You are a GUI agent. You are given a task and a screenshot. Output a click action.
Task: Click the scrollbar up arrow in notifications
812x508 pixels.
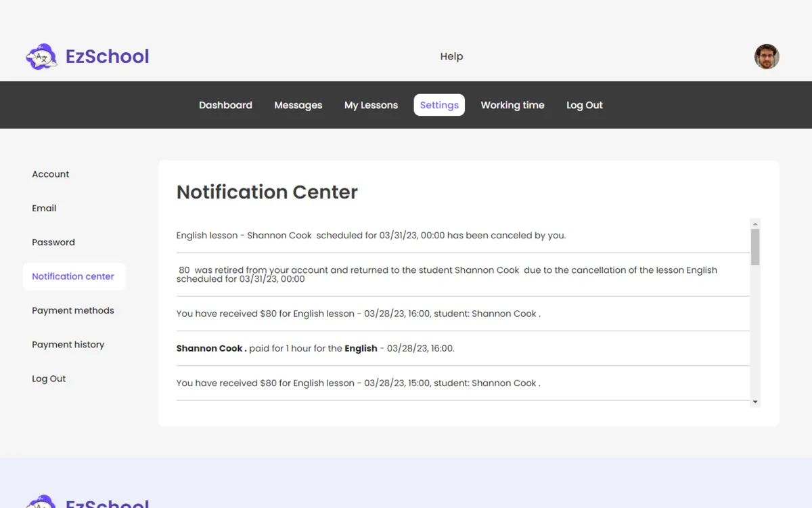click(755, 224)
